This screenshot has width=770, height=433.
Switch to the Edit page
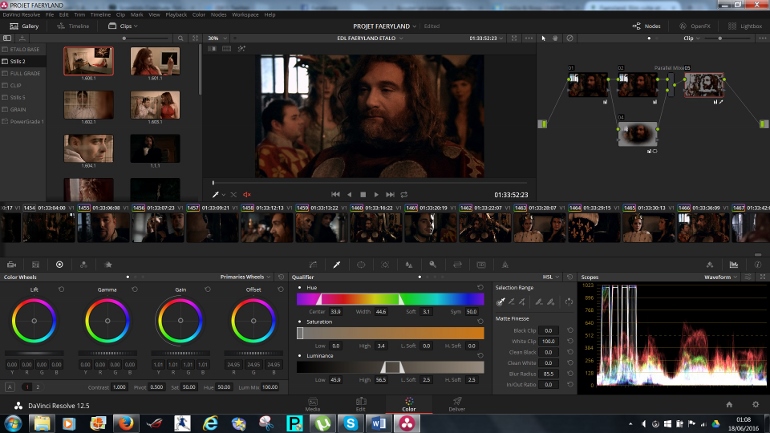pos(361,405)
